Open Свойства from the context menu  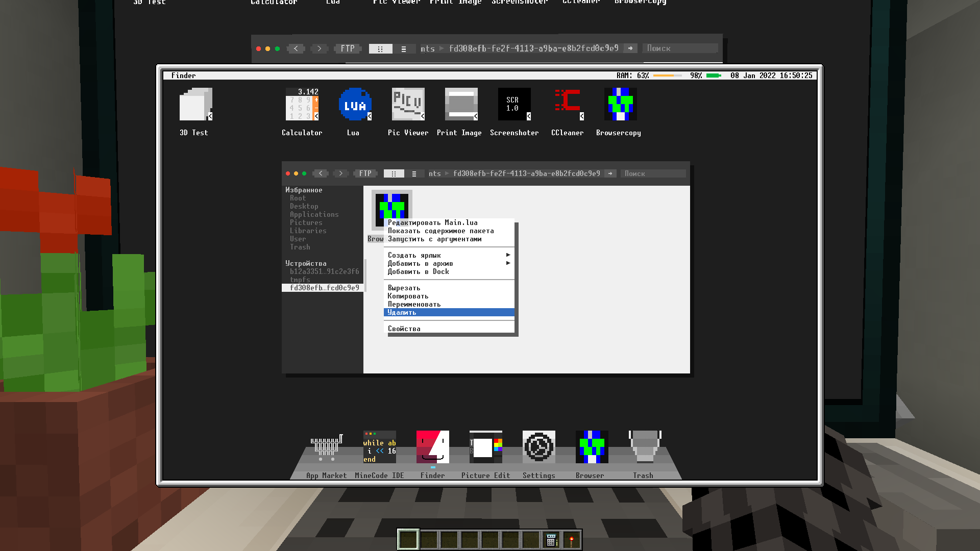(x=449, y=329)
